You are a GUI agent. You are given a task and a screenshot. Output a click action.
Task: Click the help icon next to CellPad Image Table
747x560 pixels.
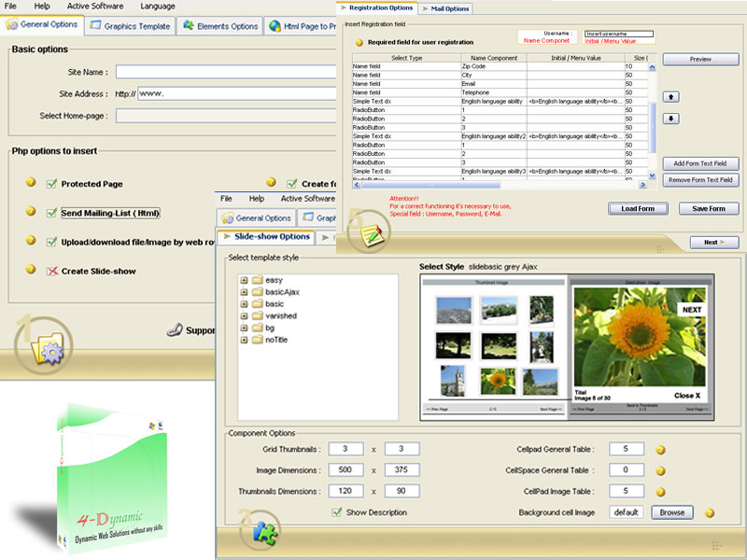[x=661, y=492]
